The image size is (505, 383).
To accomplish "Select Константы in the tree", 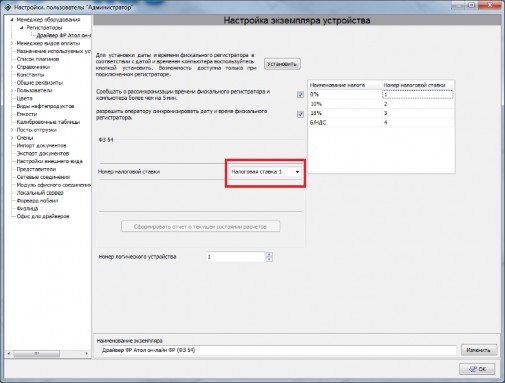I will (x=30, y=75).
